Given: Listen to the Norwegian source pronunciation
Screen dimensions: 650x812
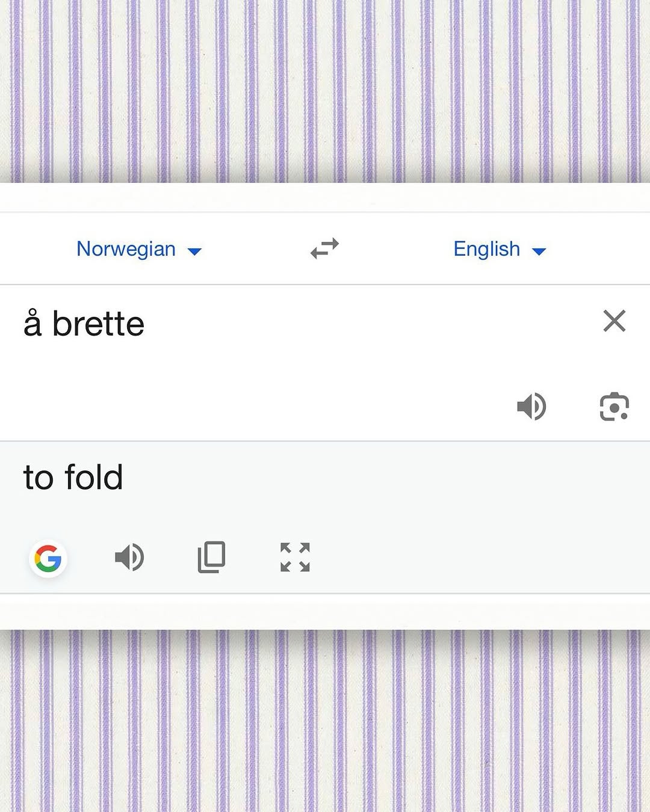Looking at the screenshot, I should pos(531,407).
